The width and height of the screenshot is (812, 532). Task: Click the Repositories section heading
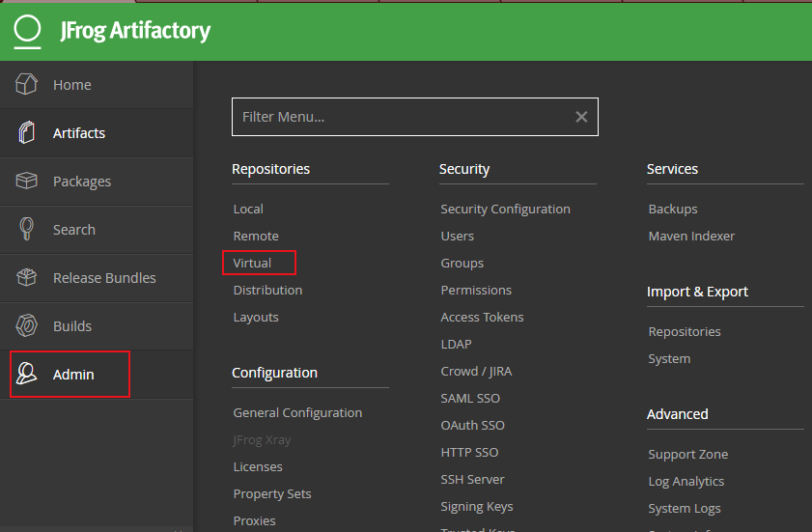271,169
